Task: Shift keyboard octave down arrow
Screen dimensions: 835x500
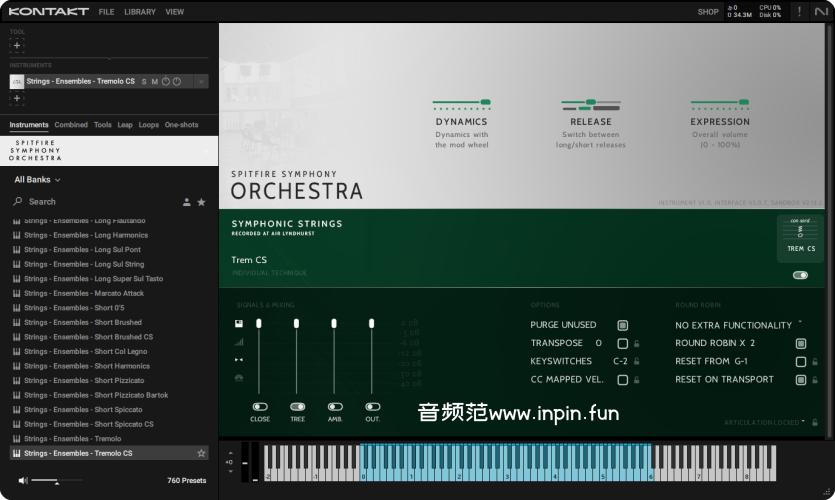Action: pyautogui.click(x=230, y=471)
